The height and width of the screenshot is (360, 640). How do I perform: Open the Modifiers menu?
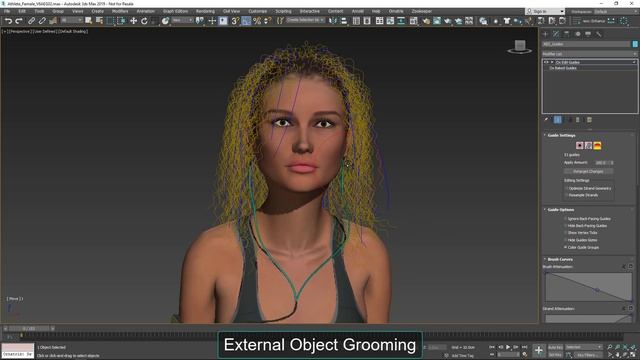point(120,11)
